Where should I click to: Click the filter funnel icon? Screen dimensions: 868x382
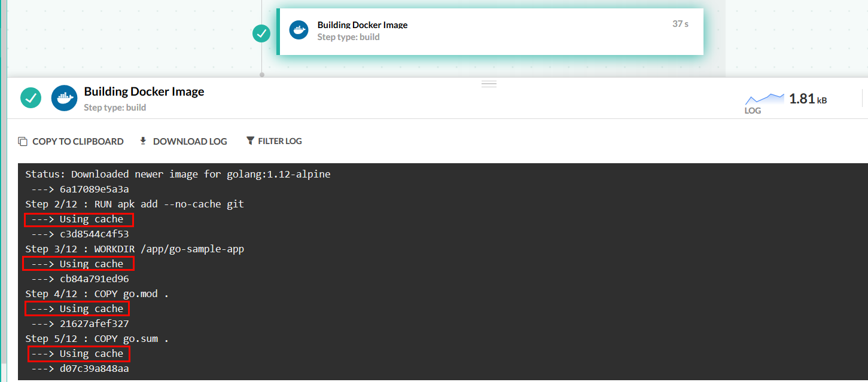[x=250, y=141]
